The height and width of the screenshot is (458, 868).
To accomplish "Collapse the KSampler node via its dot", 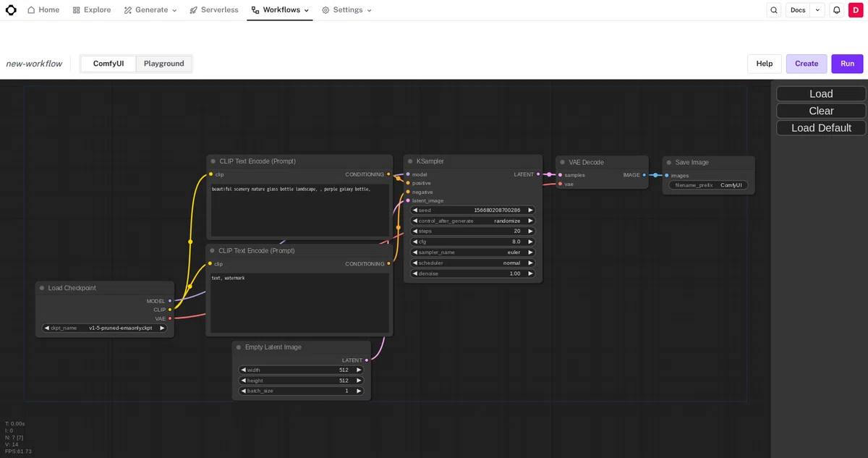I will pos(410,161).
